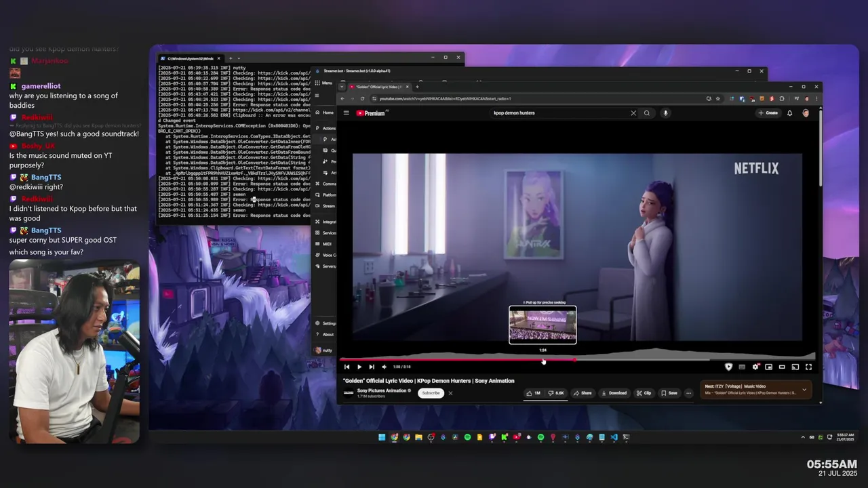
Task: Reload the YouTube page in the browser
Action: [362, 99]
